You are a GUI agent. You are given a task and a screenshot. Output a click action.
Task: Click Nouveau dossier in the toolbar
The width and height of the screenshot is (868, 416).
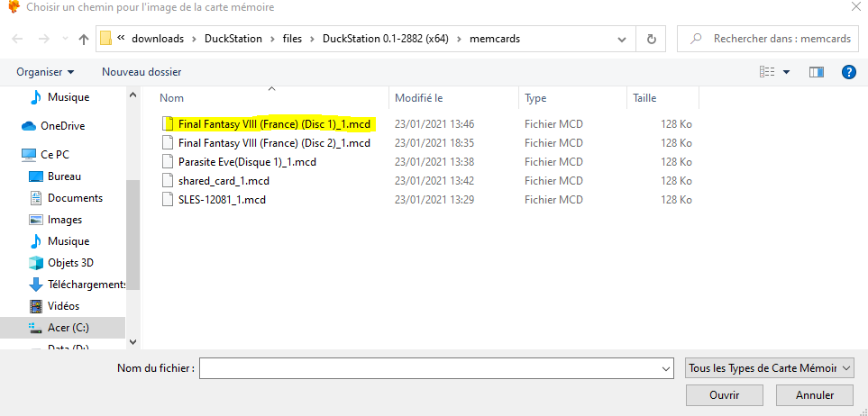pyautogui.click(x=142, y=71)
